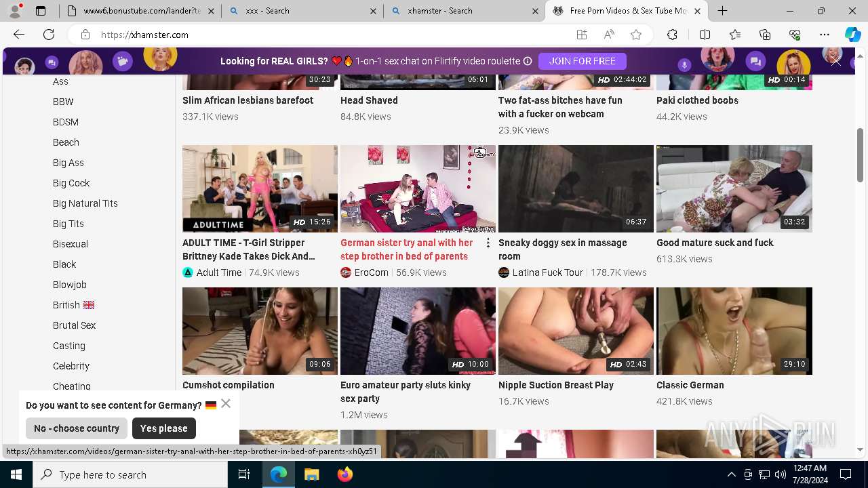Image resolution: width=868 pixels, height=488 pixels.
Task: Open the Casting category link
Action: [69, 346]
